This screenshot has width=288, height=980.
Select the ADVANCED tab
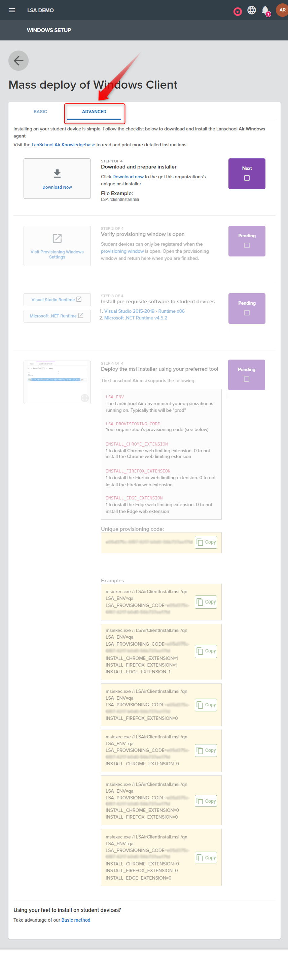(x=94, y=112)
